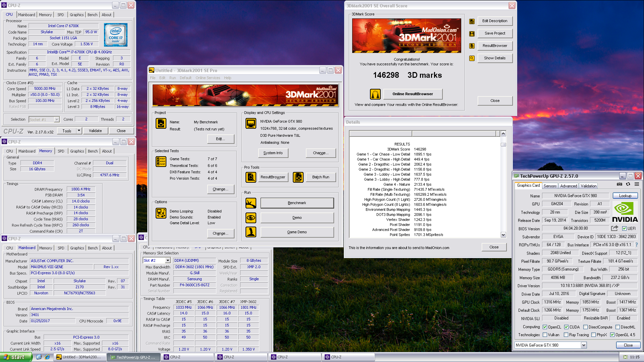The image size is (644, 362).
Task: Open GPU selection dropdown GTX 980
Action: coord(584,345)
